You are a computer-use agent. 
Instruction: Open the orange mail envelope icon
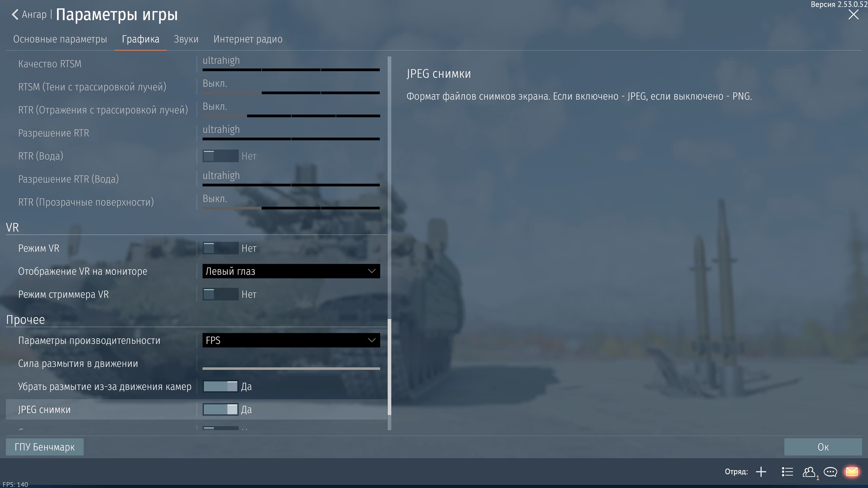pyautogui.click(x=852, y=472)
